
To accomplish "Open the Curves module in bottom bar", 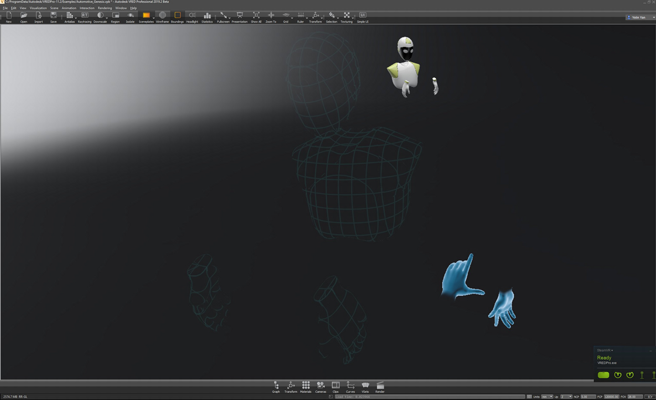I will tap(351, 387).
